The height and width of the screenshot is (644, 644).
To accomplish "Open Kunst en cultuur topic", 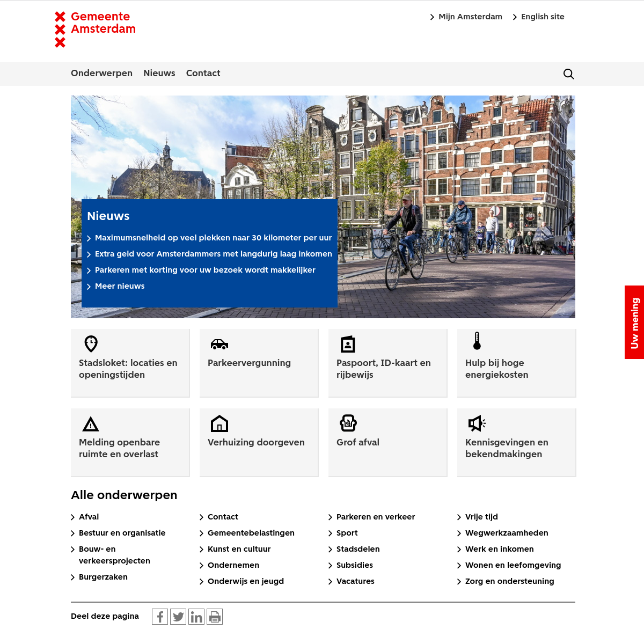I will click(235, 549).
